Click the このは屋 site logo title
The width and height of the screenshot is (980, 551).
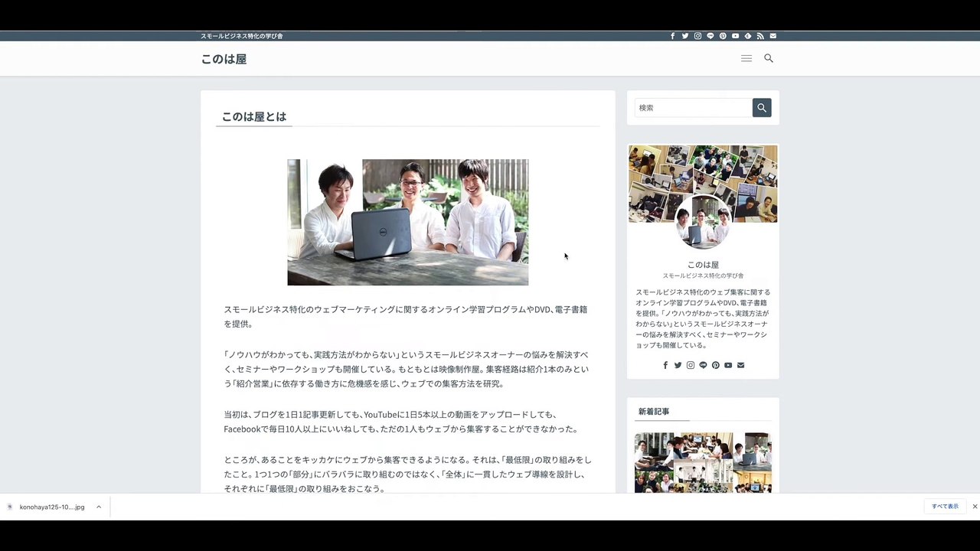[x=224, y=59]
